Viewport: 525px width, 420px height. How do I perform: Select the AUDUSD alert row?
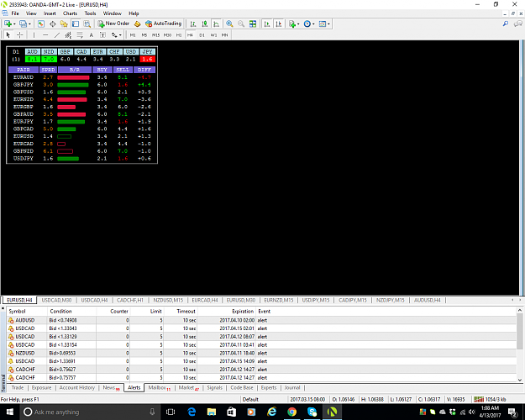pyautogui.click(x=261, y=320)
